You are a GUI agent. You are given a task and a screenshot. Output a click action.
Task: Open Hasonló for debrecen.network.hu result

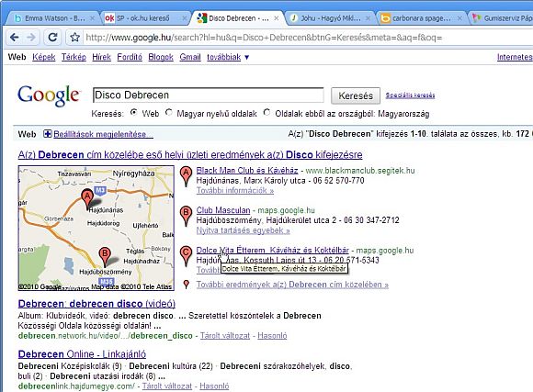pos(272,336)
